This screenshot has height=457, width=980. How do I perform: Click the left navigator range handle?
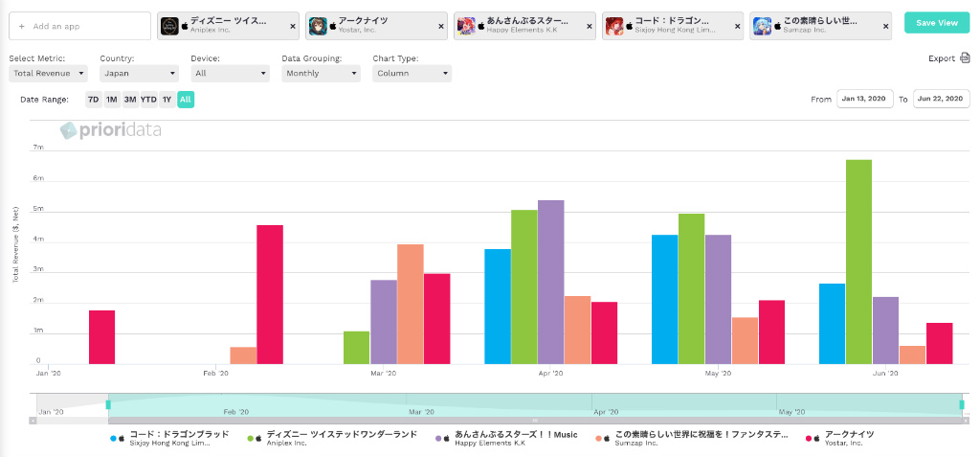click(x=108, y=404)
